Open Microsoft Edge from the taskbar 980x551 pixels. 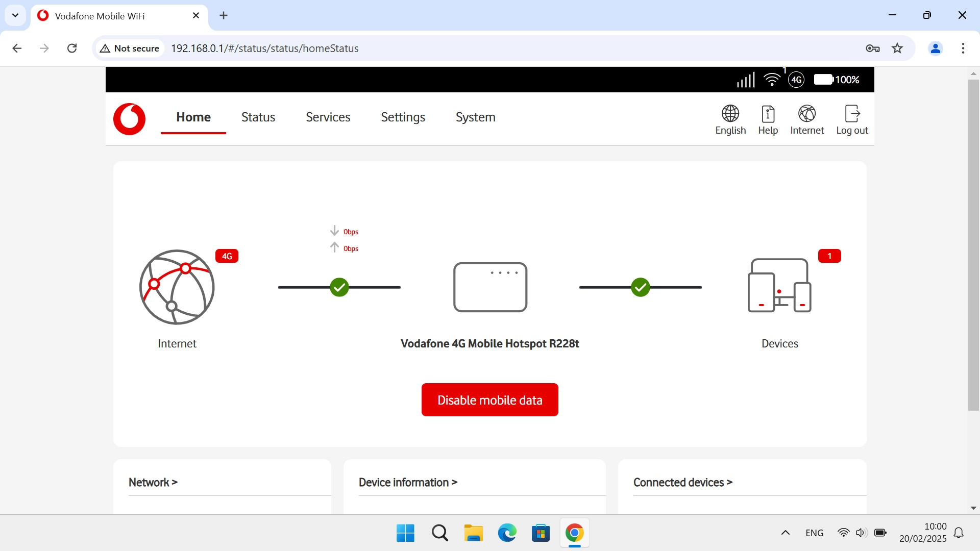coord(507,533)
